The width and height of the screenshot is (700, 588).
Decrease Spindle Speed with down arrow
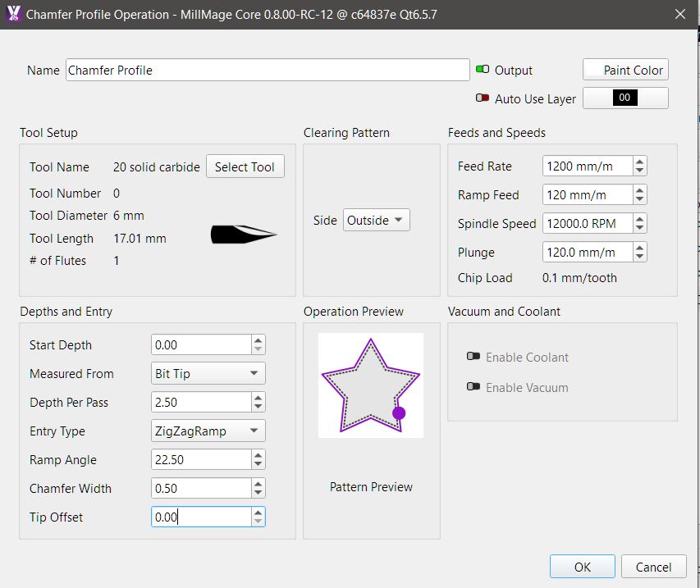coord(640,228)
